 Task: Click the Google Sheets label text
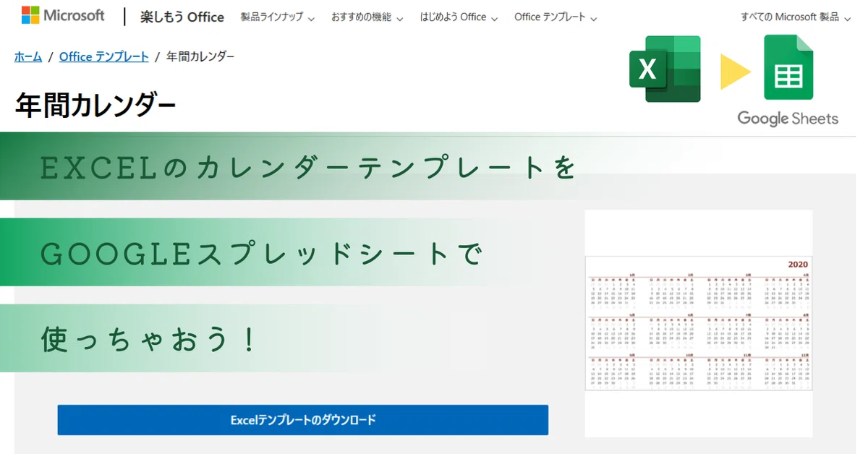click(x=788, y=119)
